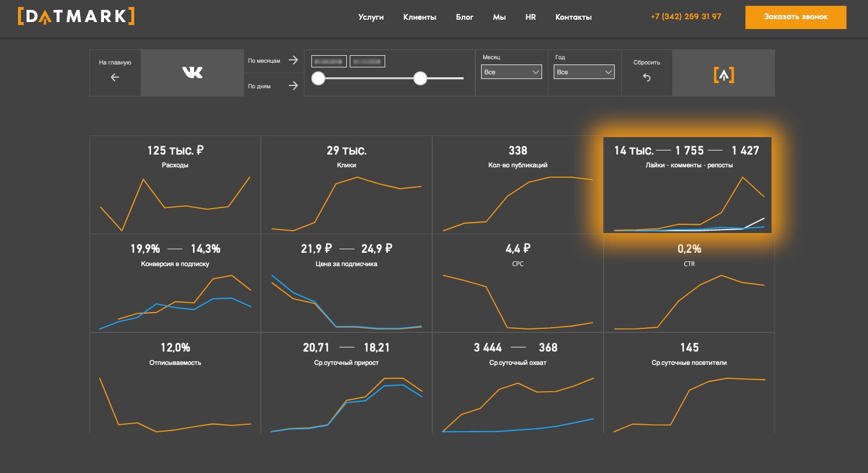The height and width of the screenshot is (473, 868).
Task: Open the Мы menu item
Action: tap(499, 17)
